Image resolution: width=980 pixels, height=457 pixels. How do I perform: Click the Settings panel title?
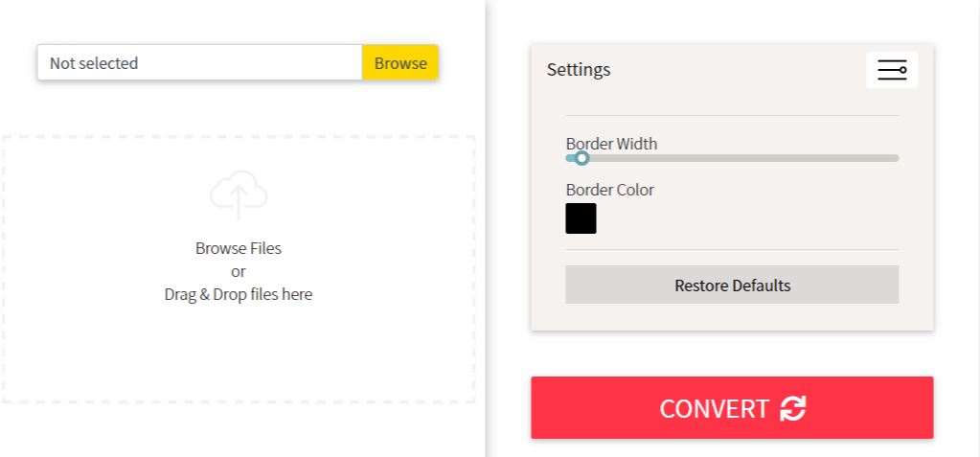pos(579,70)
